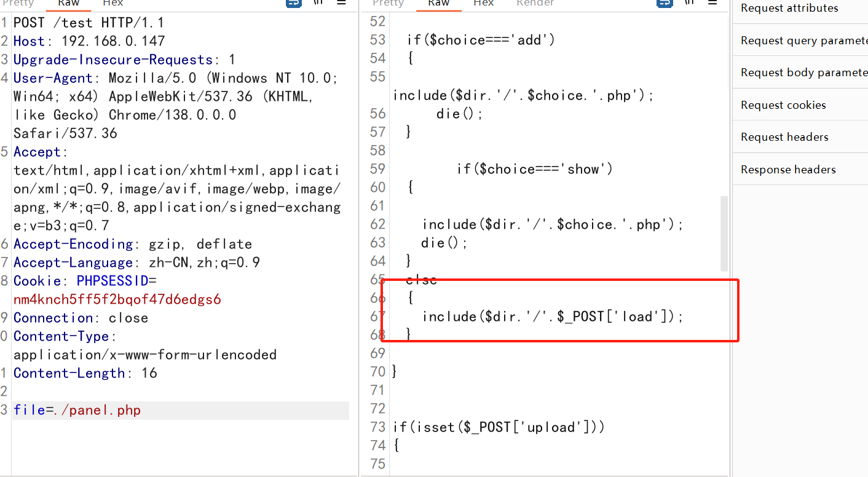Switch response panel to Hex tab
868x477 pixels.
pos(483,3)
